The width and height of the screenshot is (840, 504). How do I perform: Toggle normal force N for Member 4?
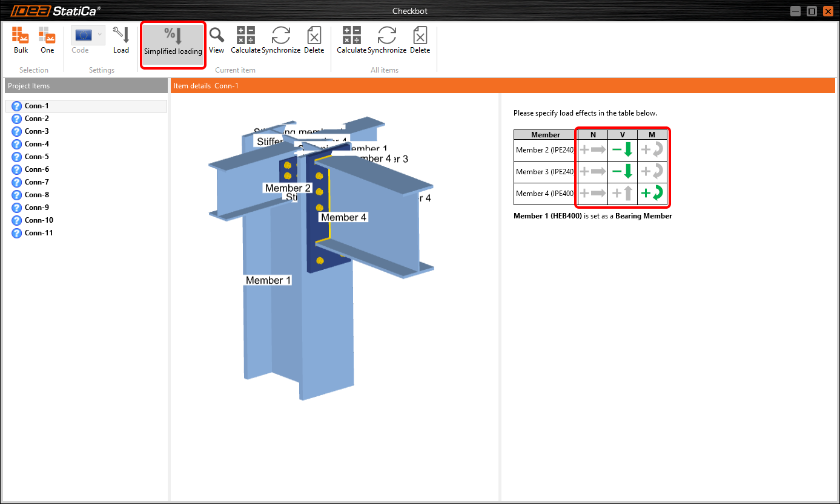pyautogui.click(x=593, y=194)
